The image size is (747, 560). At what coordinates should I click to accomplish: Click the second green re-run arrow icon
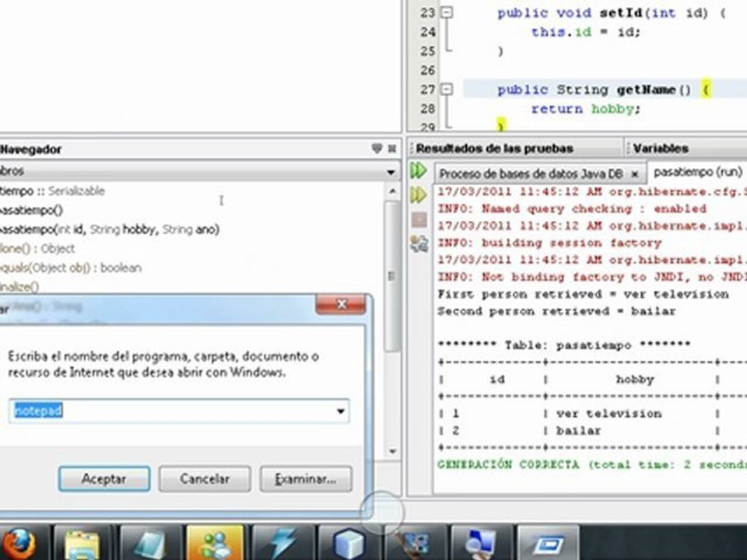pyautogui.click(x=419, y=194)
